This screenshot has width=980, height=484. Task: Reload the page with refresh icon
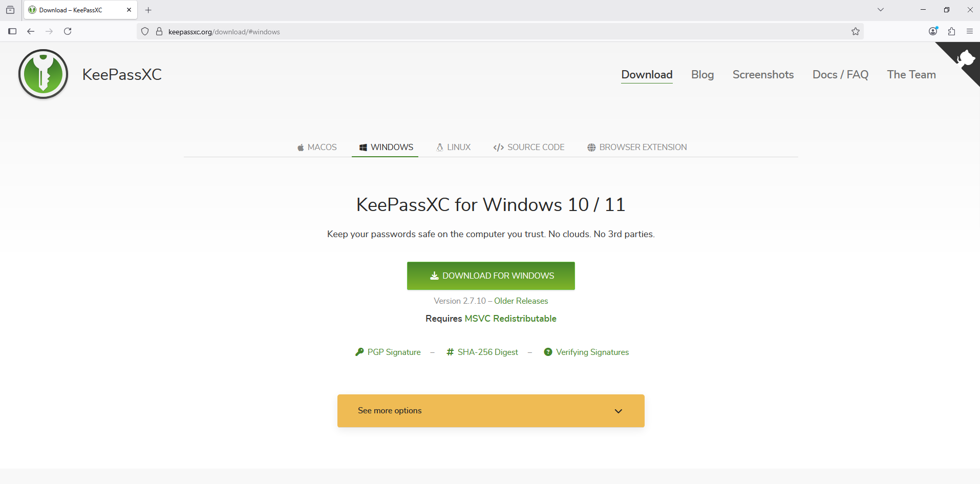[x=68, y=31]
